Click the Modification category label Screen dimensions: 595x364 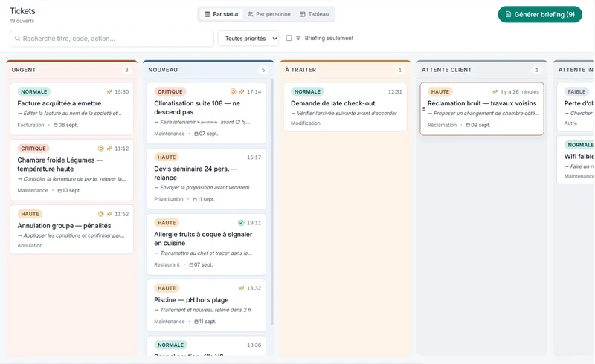(x=306, y=123)
